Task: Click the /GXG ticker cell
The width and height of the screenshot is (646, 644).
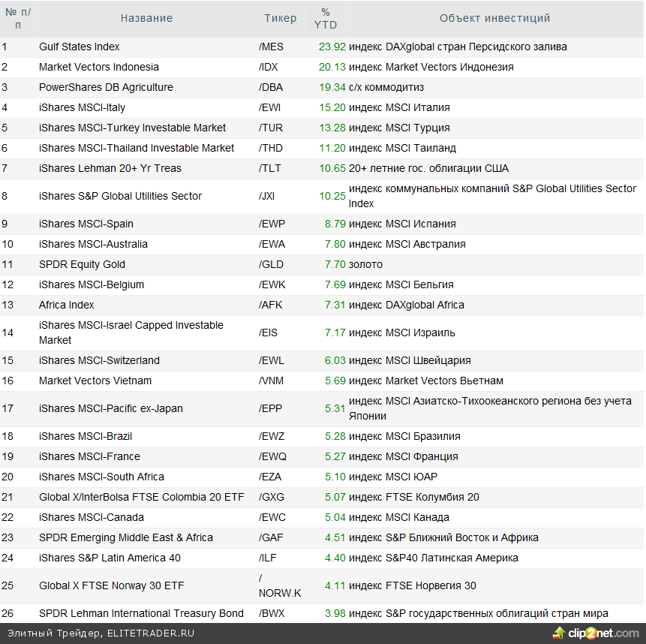Action: [x=272, y=497]
